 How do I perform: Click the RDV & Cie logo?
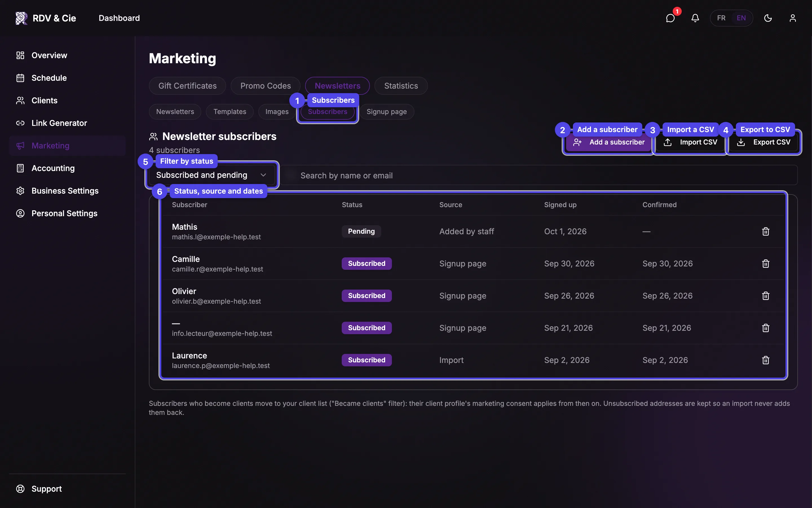tap(46, 18)
